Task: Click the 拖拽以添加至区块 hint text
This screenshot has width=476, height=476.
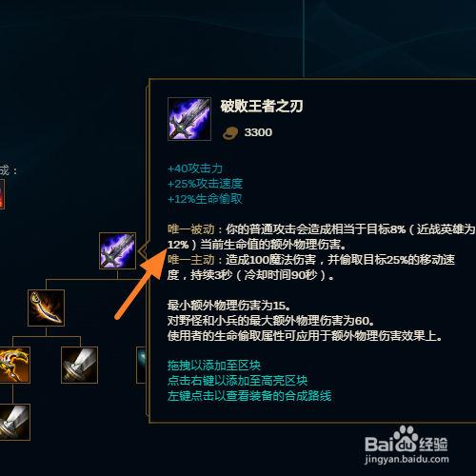Action: coord(214,366)
